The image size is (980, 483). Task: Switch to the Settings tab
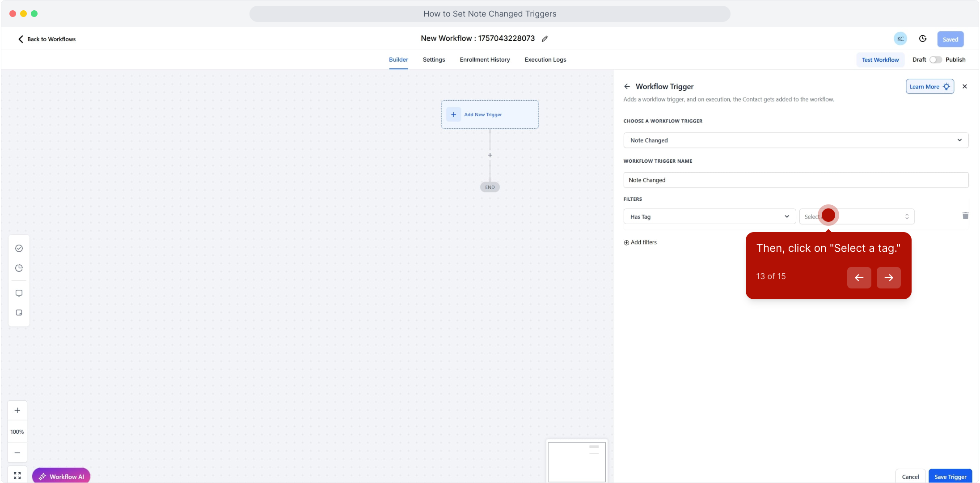coord(434,60)
